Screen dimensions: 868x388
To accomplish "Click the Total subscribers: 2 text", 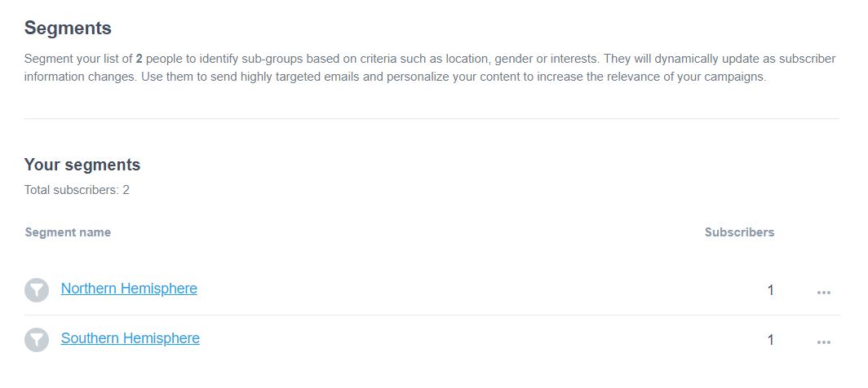I will pos(77,190).
